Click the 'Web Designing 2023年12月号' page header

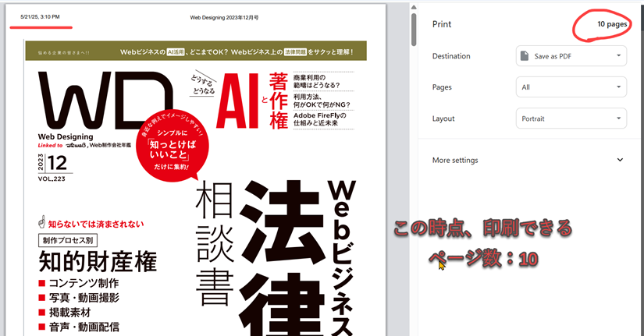tap(224, 18)
